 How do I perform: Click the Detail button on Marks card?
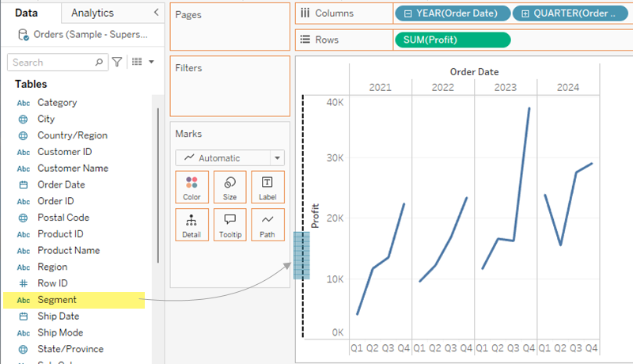[x=191, y=225]
